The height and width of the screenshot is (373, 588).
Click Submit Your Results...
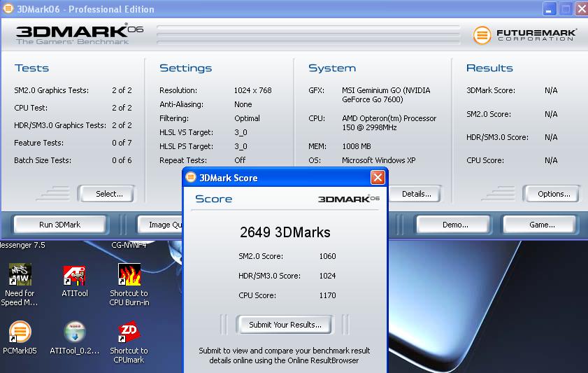(285, 325)
